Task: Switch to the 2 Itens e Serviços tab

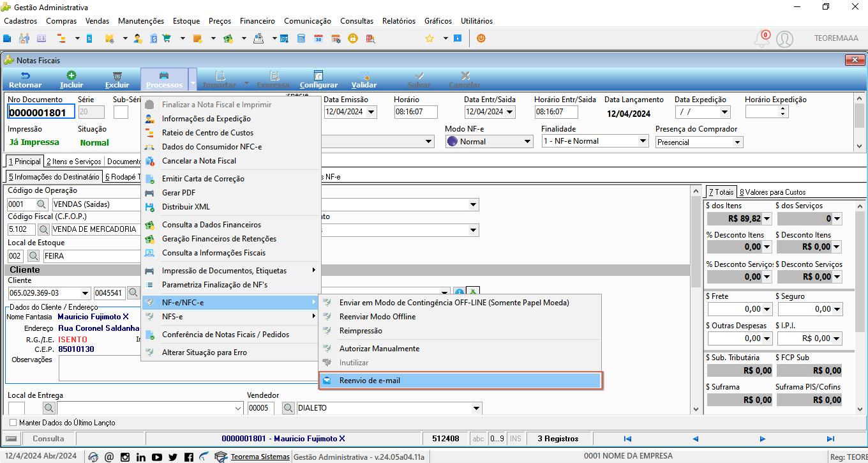Action: click(75, 162)
